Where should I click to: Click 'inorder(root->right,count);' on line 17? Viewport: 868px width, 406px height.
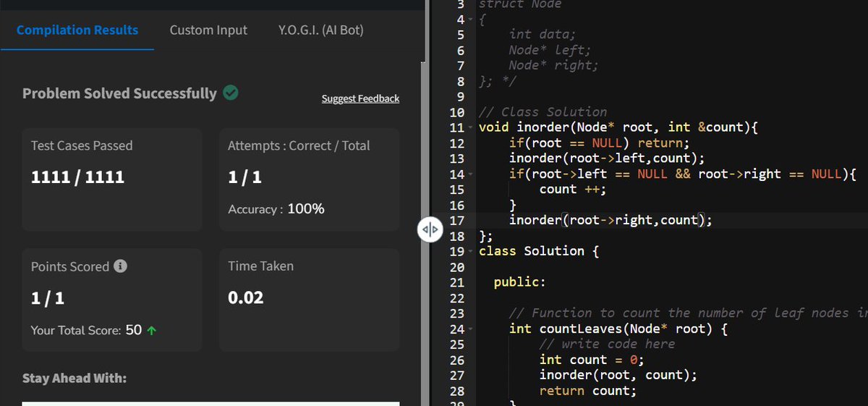point(610,220)
